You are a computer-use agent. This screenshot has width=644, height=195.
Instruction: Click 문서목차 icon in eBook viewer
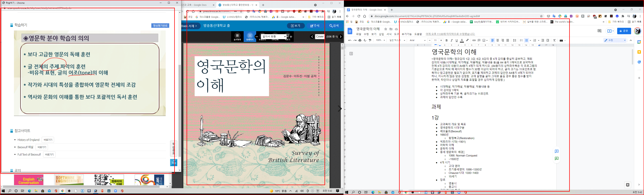click(x=237, y=37)
